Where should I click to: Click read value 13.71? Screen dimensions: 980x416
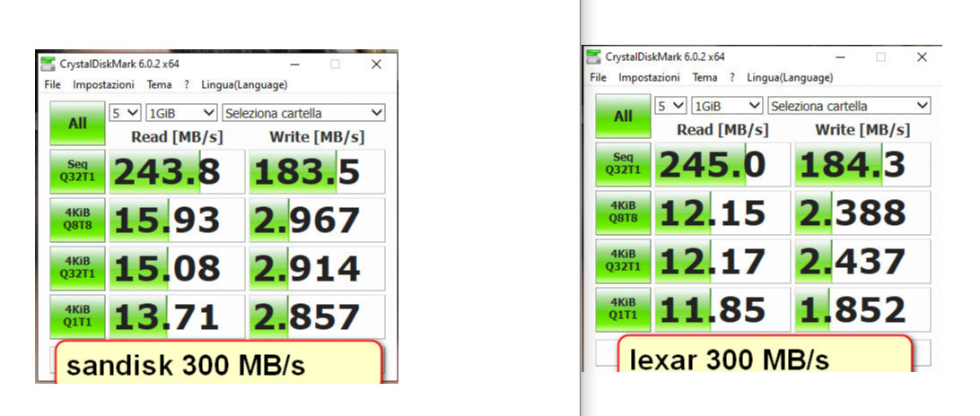tap(177, 316)
